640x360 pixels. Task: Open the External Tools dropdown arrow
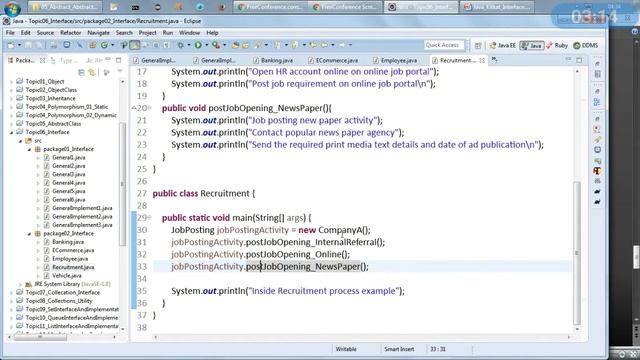(224, 45)
